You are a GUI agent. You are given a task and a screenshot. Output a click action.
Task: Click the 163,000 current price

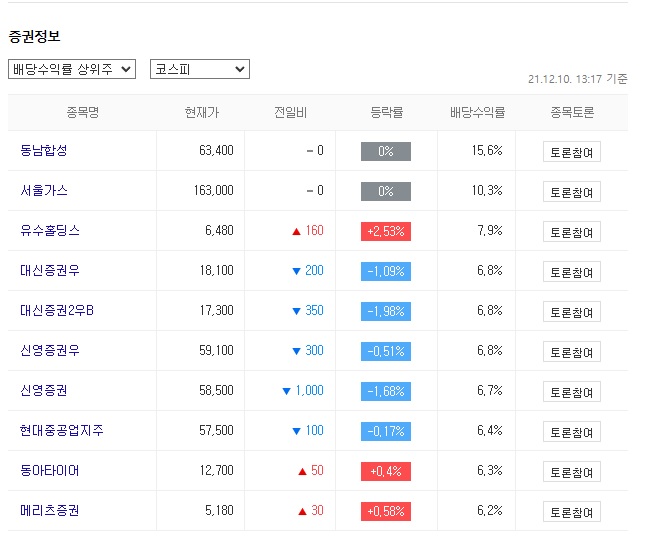coord(214,191)
